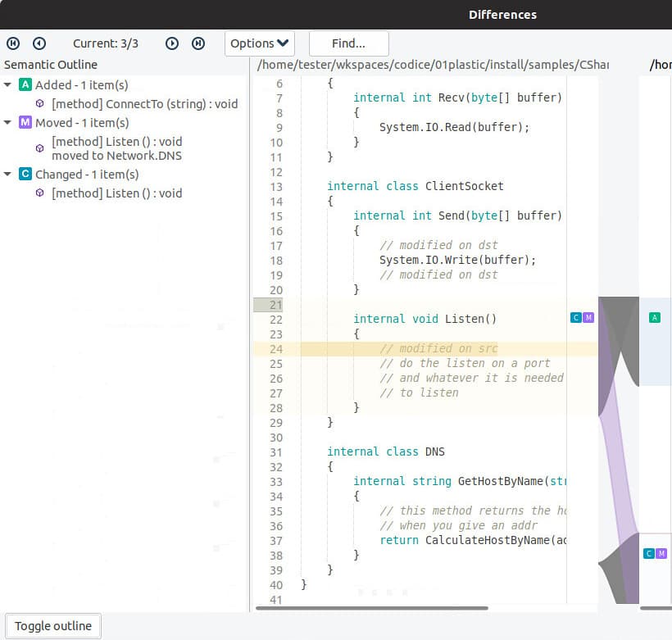
Task: Open the Find dialog
Action: [348, 43]
